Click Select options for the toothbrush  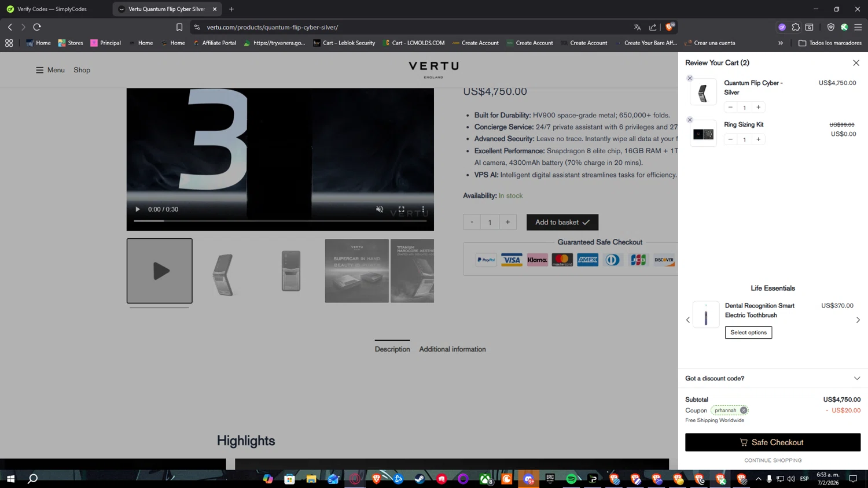(748, 332)
